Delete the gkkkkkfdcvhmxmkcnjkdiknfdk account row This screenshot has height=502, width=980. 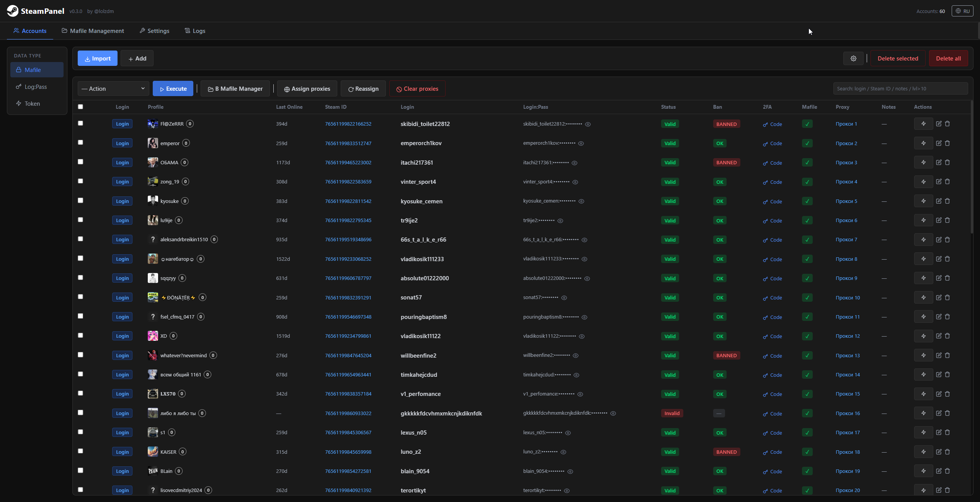tap(947, 413)
